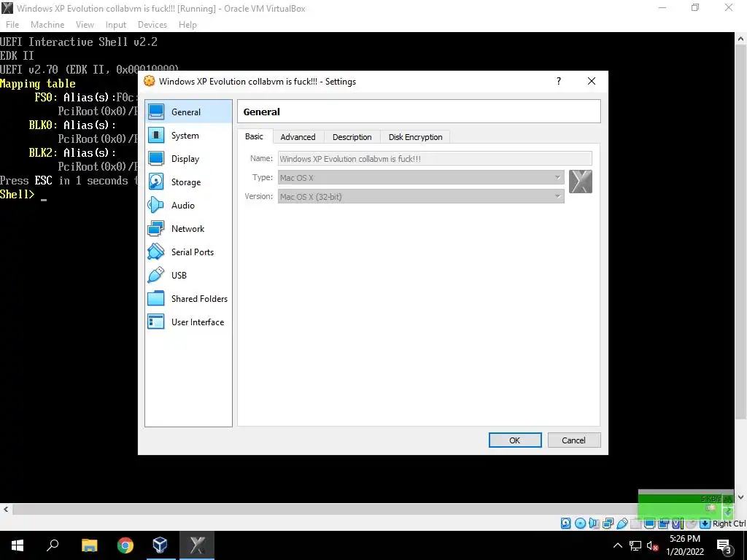Open the View menu

pyautogui.click(x=85, y=25)
